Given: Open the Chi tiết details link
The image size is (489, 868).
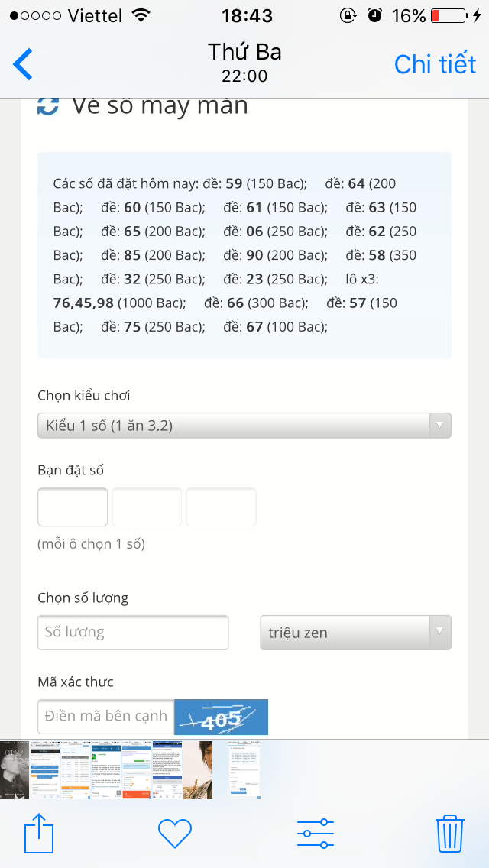Looking at the screenshot, I should pyautogui.click(x=435, y=64).
